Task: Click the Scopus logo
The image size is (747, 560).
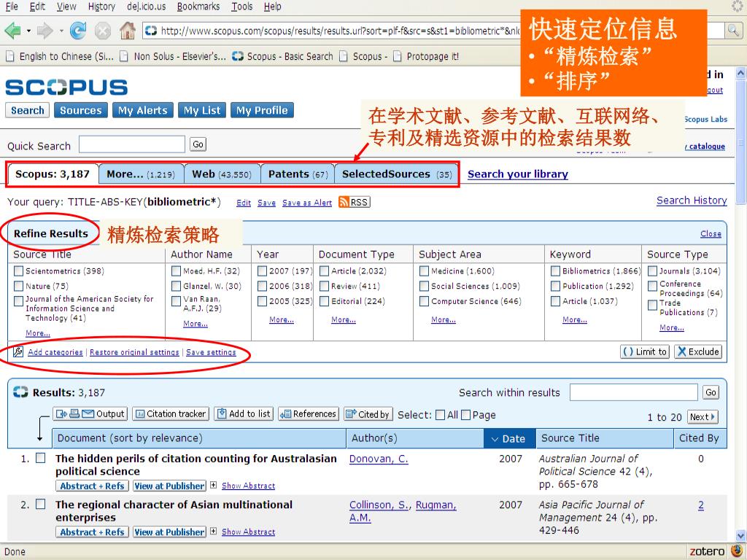Action: point(66,87)
